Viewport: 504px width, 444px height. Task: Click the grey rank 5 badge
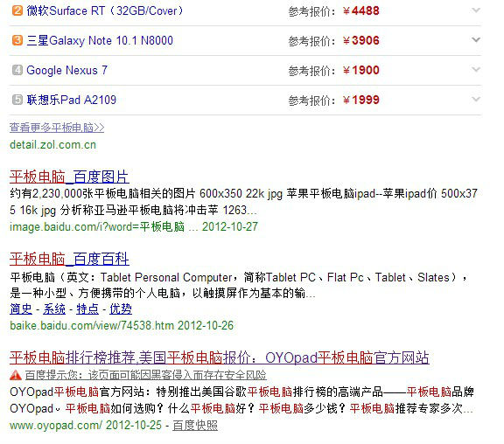pos(17,100)
